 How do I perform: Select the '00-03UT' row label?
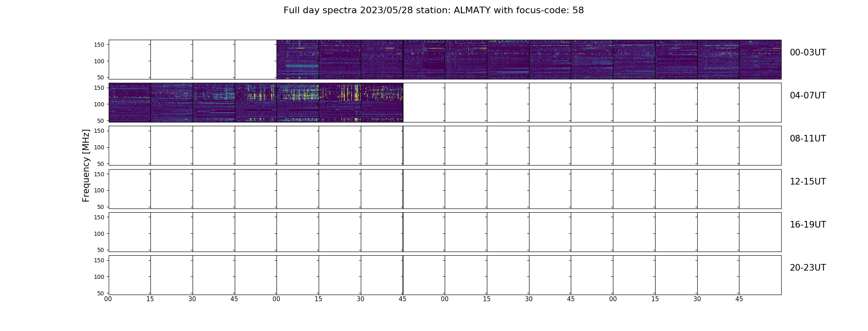tap(808, 53)
